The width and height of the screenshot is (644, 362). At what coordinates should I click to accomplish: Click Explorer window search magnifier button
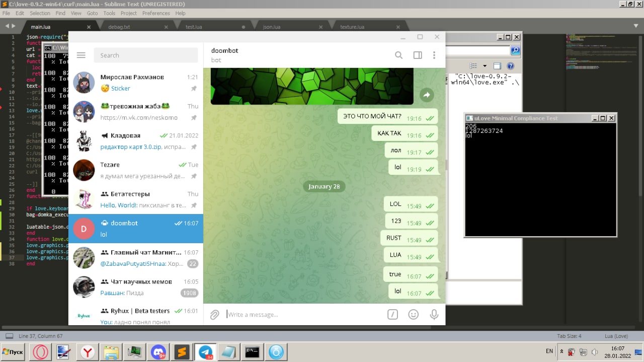(515, 50)
